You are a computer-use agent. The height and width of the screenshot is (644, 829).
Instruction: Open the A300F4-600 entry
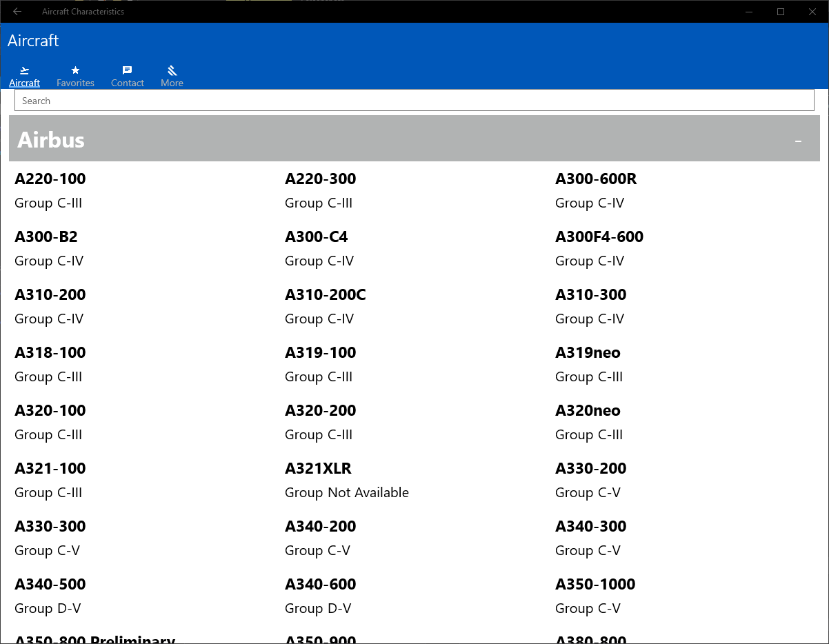tap(599, 237)
